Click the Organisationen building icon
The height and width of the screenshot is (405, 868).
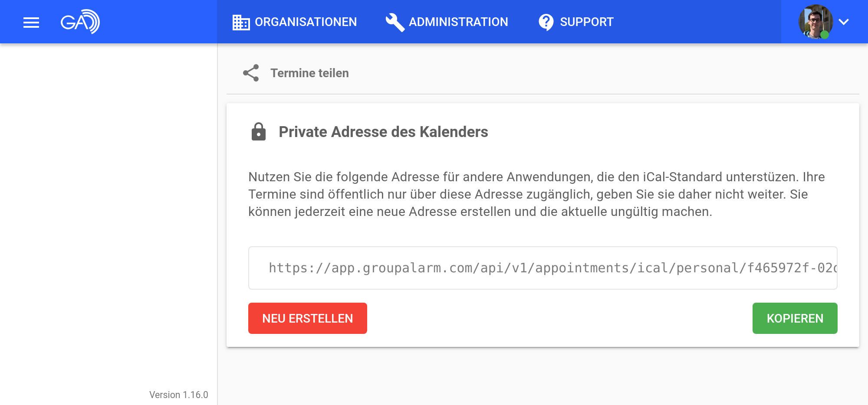point(241,22)
